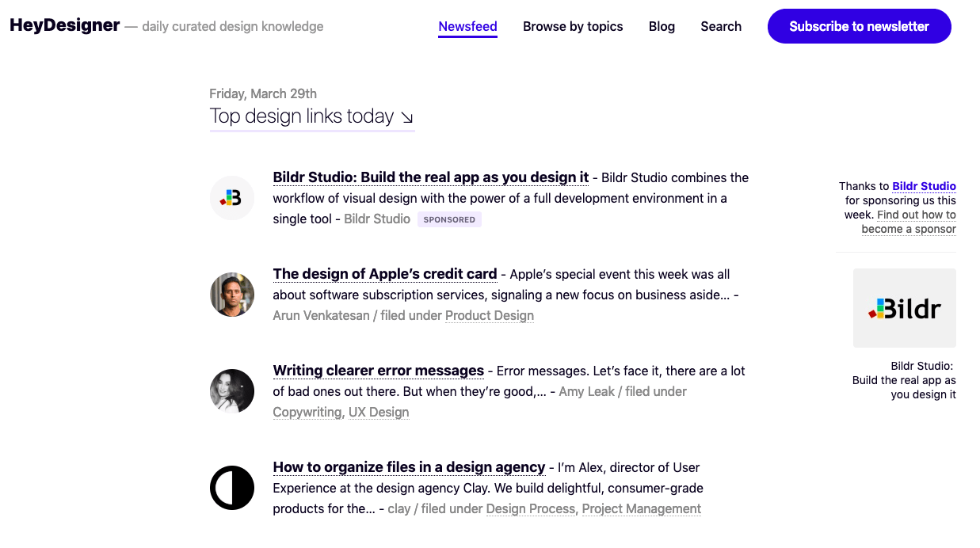Open the Project Management topic link
Viewport: 980px width, 548px height.
click(x=642, y=508)
